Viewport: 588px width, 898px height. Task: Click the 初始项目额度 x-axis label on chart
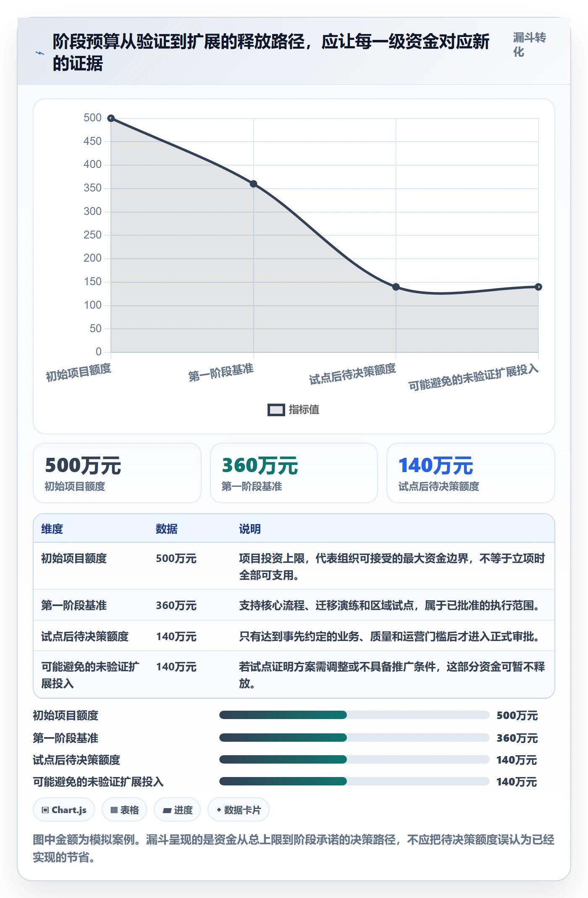pos(79,372)
